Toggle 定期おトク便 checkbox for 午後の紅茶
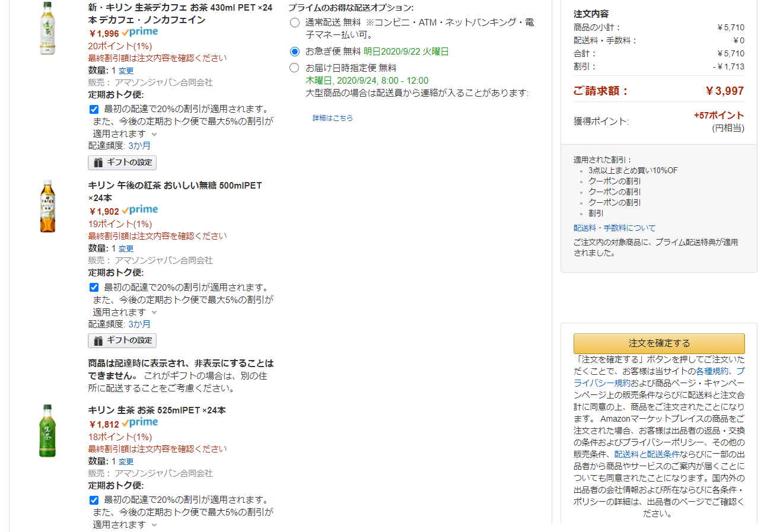The image size is (764, 532). (x=94, y=287)
